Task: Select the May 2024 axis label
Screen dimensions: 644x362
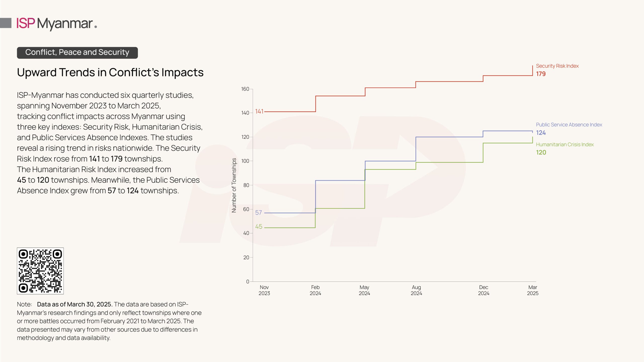Action: click(364, 290)
